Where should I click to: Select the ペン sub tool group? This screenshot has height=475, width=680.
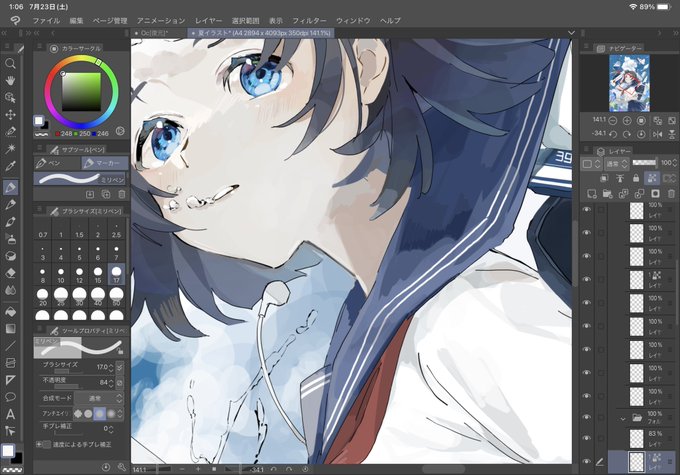tap(58, 163)
